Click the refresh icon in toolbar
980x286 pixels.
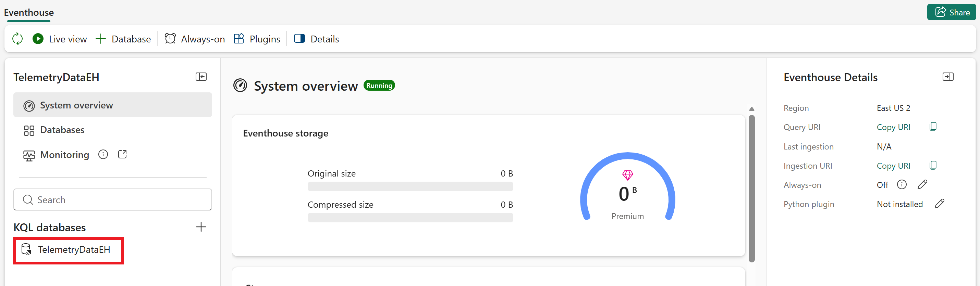tap(17, 39)
